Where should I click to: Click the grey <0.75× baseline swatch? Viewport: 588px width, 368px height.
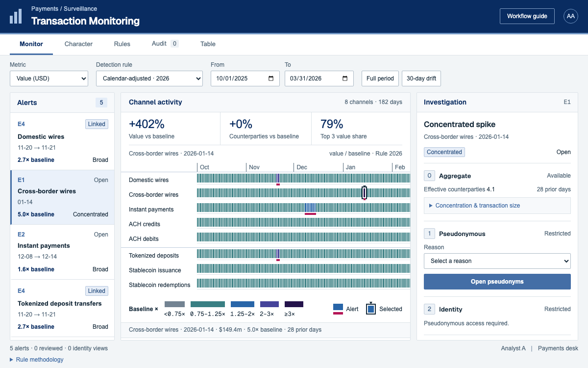(x=174, y=304)
